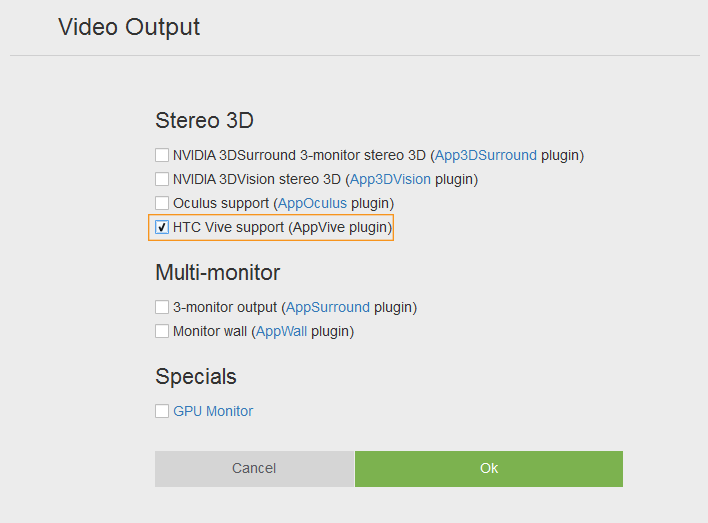The width and height of the screenshot is (708, 523).
Task: Follow the App3DVision plugin link
Action: 390,180
